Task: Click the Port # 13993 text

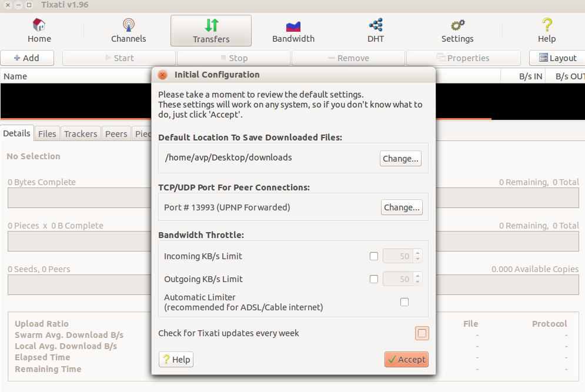Action: pos(227,207)
